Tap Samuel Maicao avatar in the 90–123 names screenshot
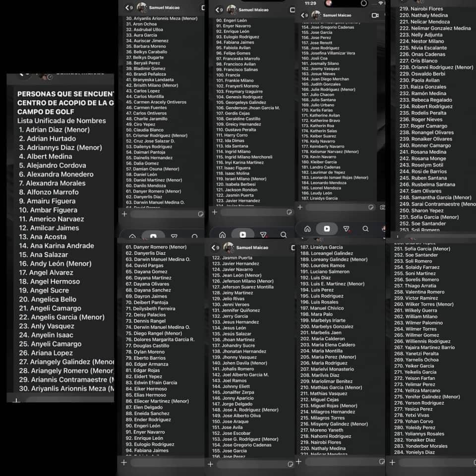 coord(232,10)
